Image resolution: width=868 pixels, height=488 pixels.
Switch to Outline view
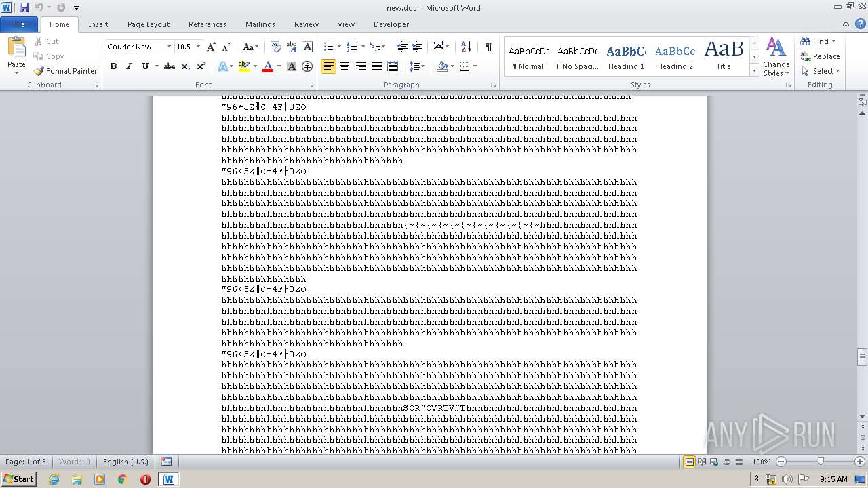[x=726, y=462]
